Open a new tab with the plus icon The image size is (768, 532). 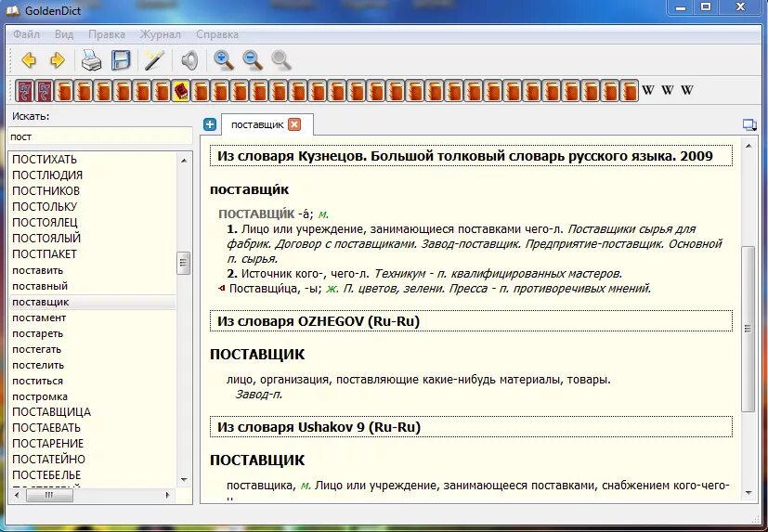[x=210, y=124]
